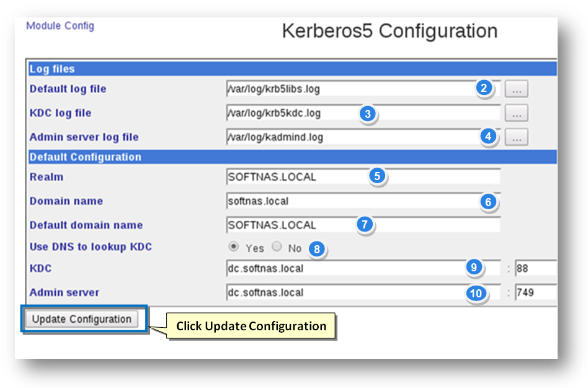588x388 pixels.
Task: Open the Module Config link
Action: [x=60, y=26]
